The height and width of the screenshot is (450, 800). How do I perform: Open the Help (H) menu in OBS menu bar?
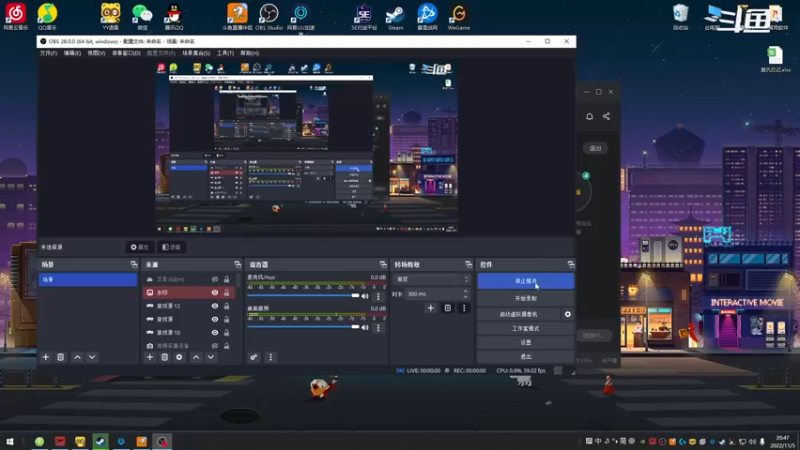click(x=249, y=53)
